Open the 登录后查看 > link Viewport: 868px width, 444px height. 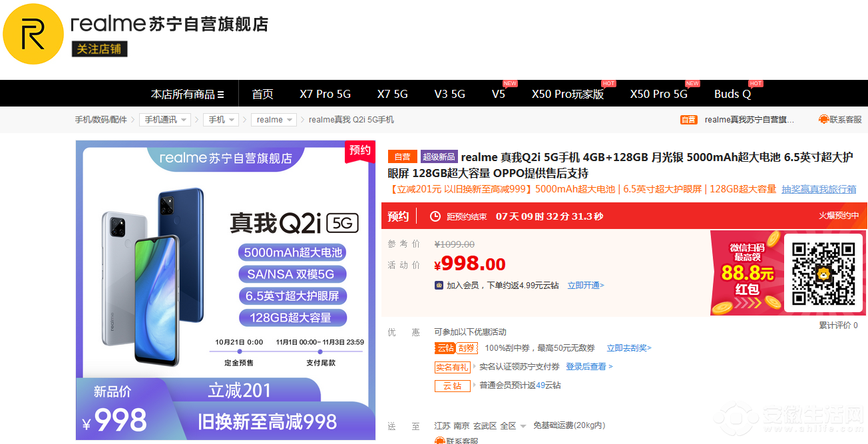[589, 367]
